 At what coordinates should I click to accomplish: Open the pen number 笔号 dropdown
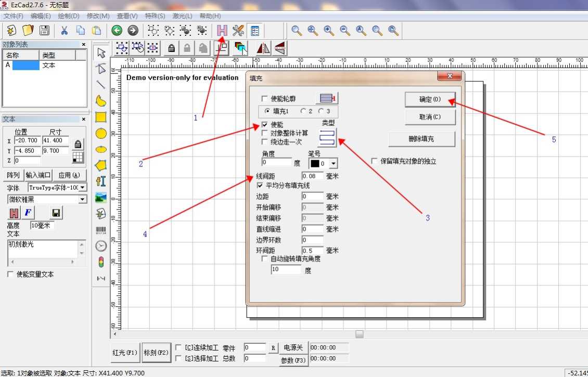[333, 163]
